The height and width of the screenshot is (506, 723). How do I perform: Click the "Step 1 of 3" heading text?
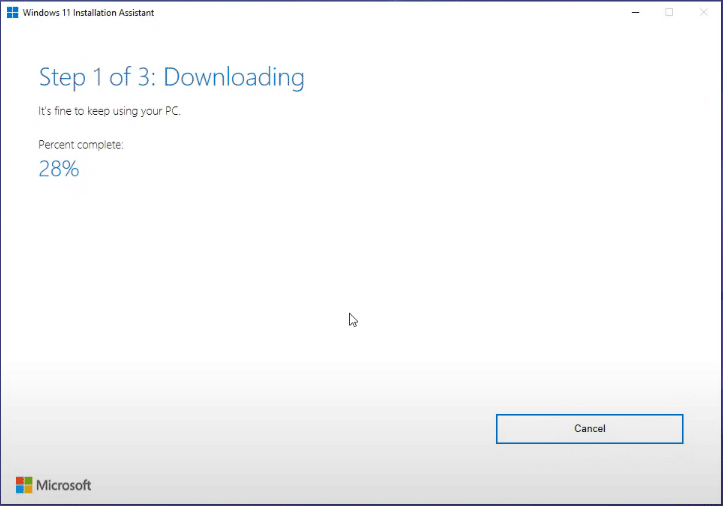(x=97, y=77)
